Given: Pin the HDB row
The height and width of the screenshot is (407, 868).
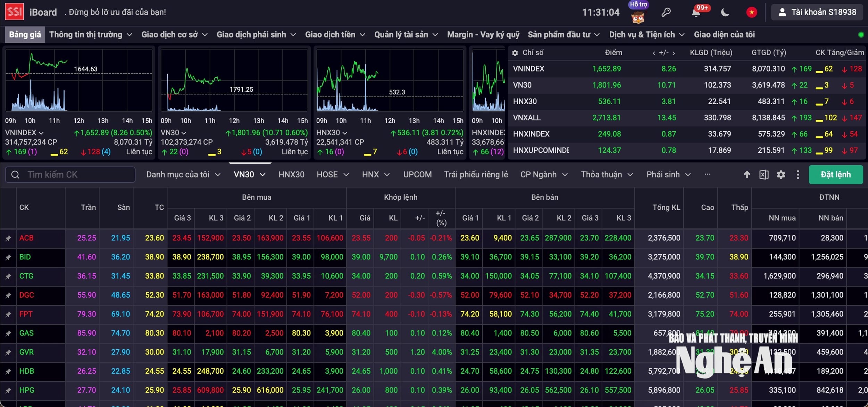Looking at the screenshot, I should tap(8, 372).
